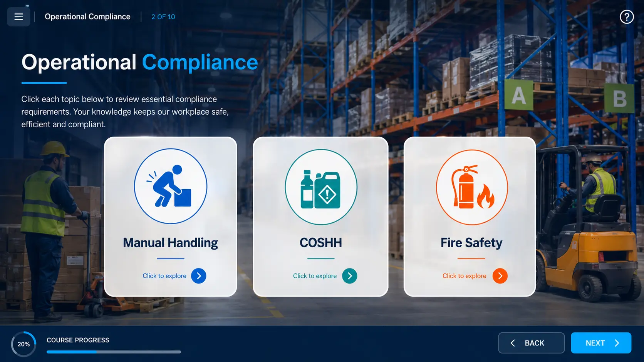The width and height of the screenshot is (644, 362).
Task: Return to previous slide with BACK
Action: click(531, 343)
